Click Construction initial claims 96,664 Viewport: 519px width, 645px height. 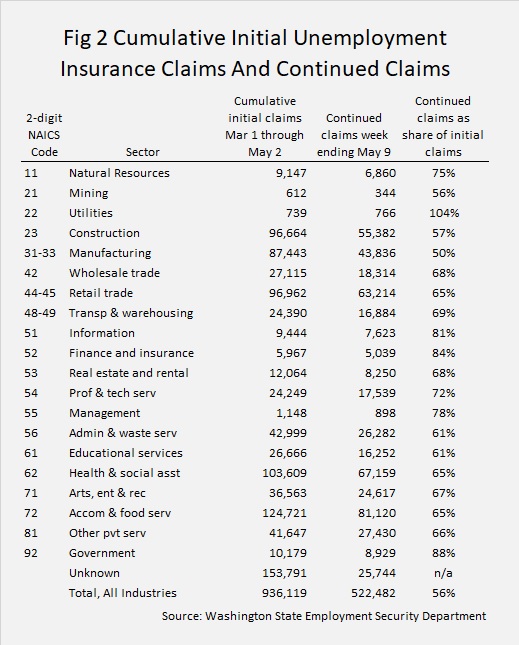[288, 233]
